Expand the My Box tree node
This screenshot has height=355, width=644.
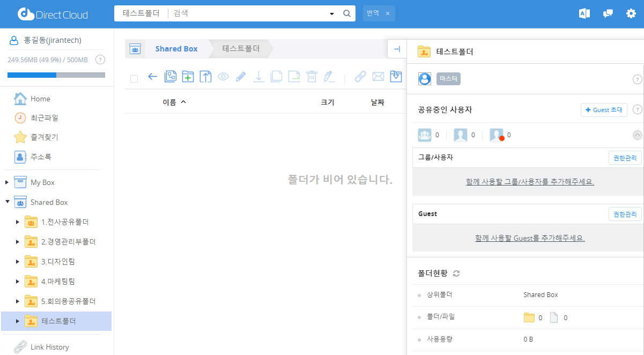[7, 182]
